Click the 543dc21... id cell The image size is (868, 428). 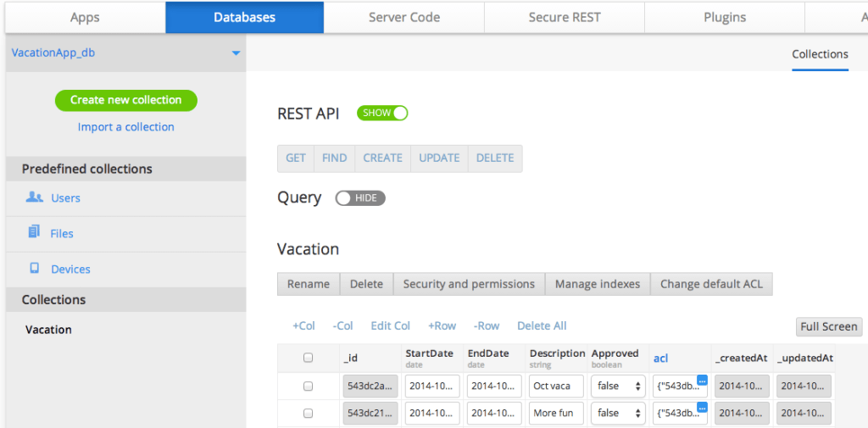(x=370, y=413)
